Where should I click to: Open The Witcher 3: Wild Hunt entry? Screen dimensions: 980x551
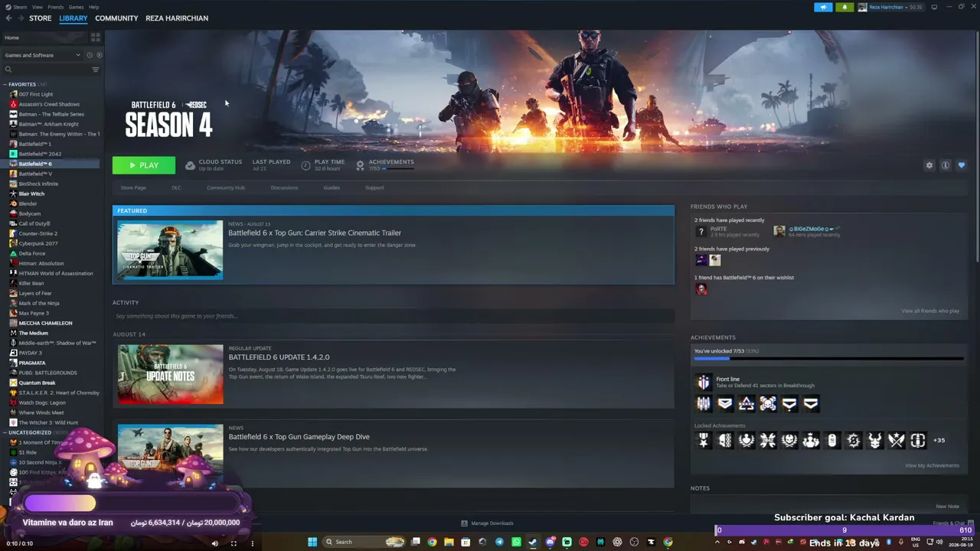click(48, 422)
